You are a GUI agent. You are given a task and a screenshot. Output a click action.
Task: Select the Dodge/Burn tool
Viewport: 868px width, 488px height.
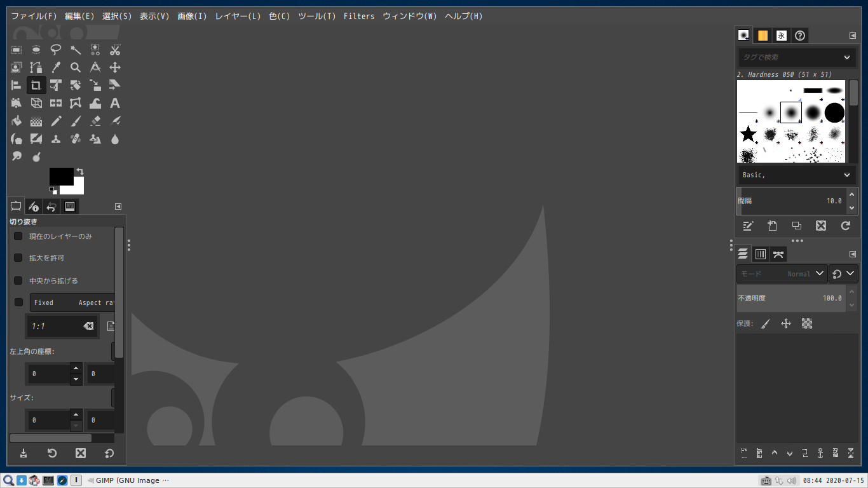click(36, 156)
